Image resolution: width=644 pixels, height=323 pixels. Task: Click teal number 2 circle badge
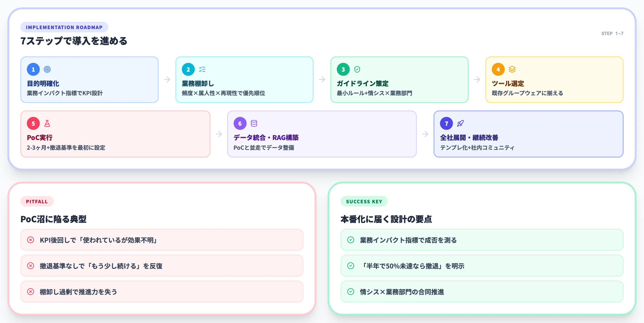[188, 69]
